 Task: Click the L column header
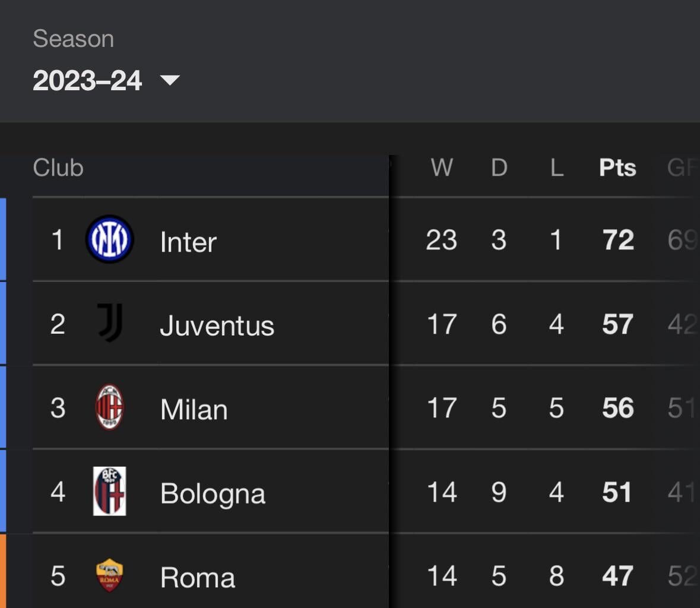[x=556, y=168]
